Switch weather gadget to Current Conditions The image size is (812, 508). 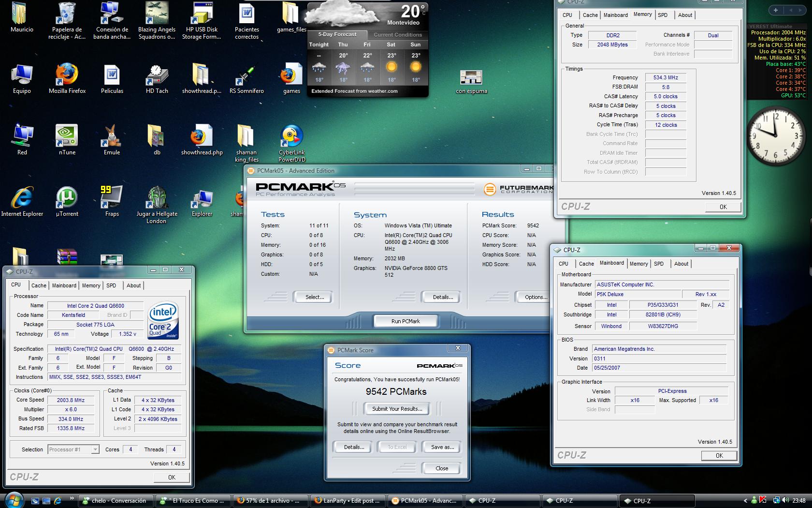point(397,35)
